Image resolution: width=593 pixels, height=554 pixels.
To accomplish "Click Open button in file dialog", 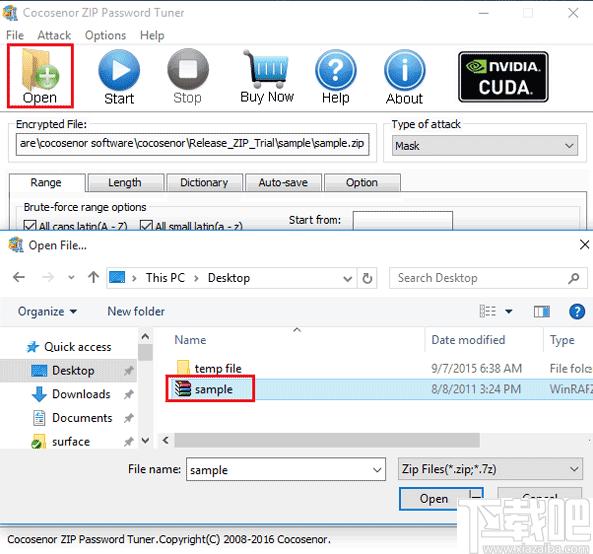I will pyautogui.click(x=433, y=499).
